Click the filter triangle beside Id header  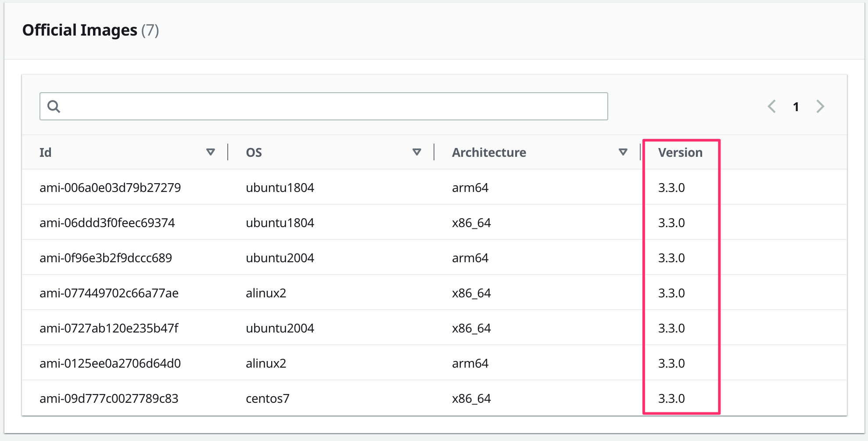point(211,152)
